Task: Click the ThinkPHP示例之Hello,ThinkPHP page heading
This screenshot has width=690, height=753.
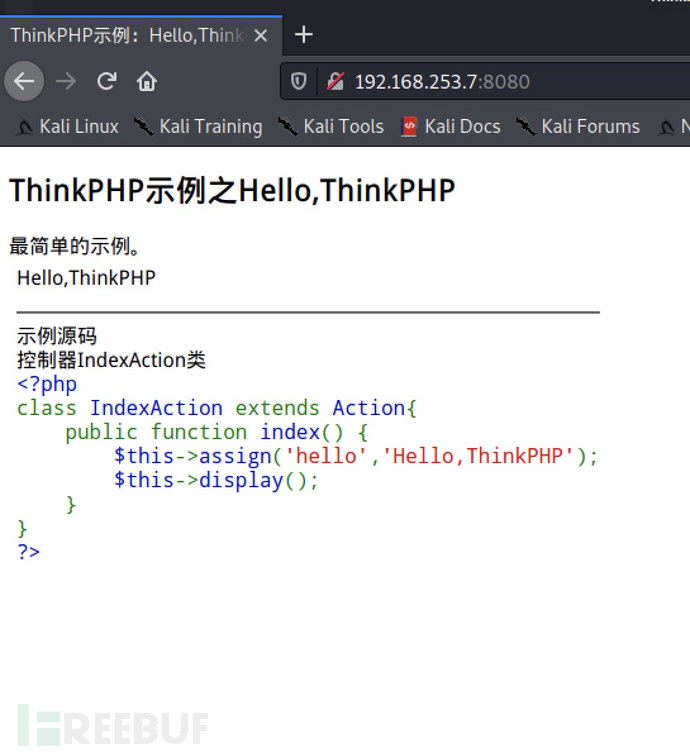Action: tap(232, 190)
